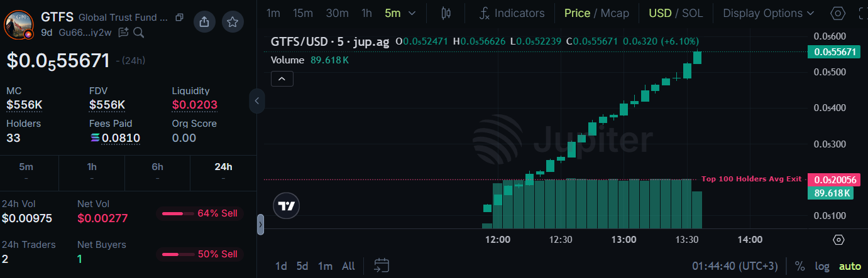This screenshot has height=278, width=868.
Task: Click the Org Score value 0.00
Action: click(184, 138)
